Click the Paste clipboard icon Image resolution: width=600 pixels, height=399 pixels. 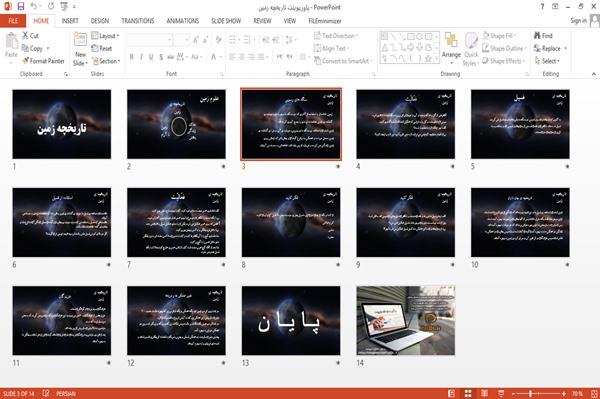click(x=11, y=40)
